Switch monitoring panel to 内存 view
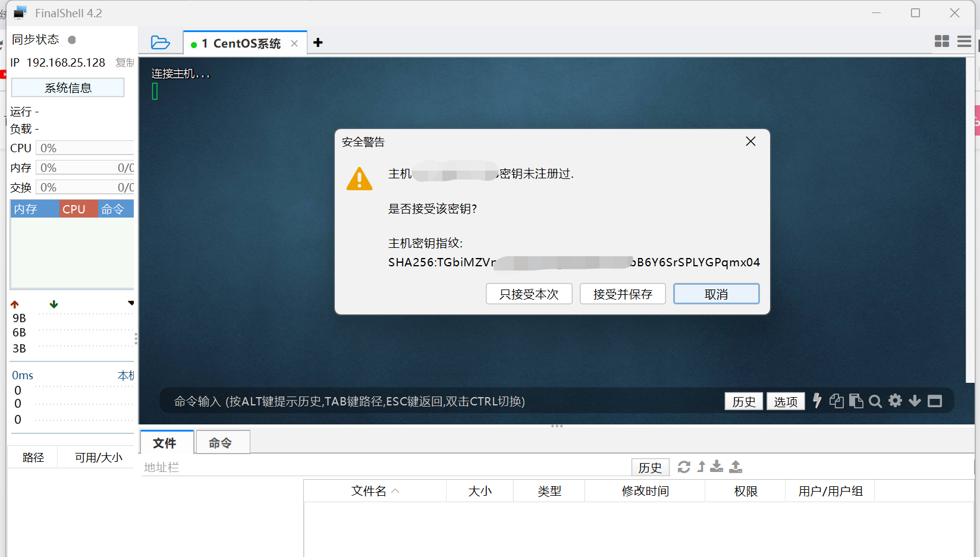980x557 pixels. (27, 209)
